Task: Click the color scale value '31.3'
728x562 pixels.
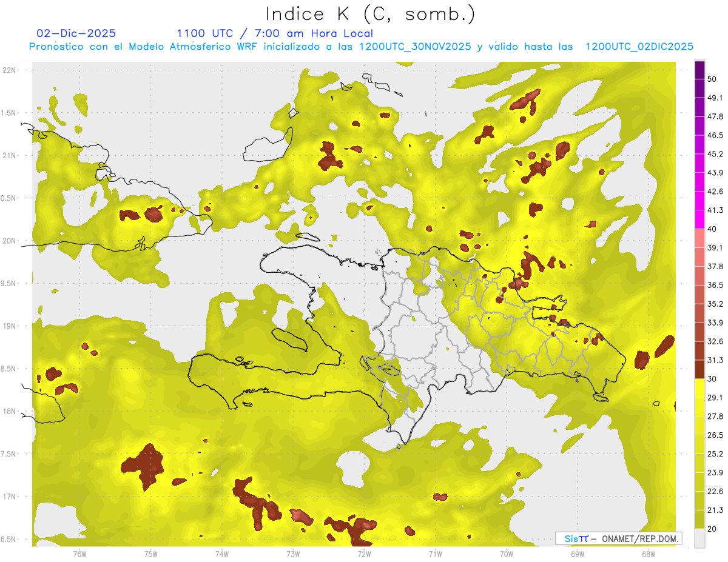Action: (715, 360)
